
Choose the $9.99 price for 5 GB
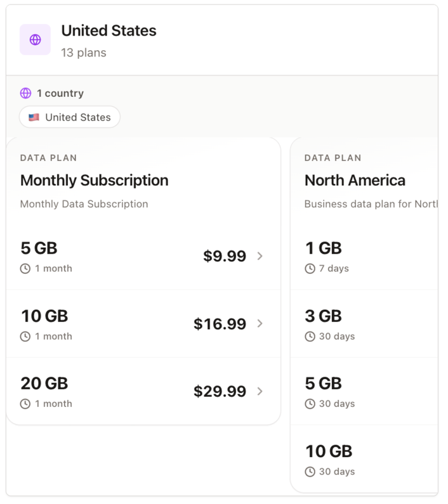pyautogui.click(x=225, y=256)
